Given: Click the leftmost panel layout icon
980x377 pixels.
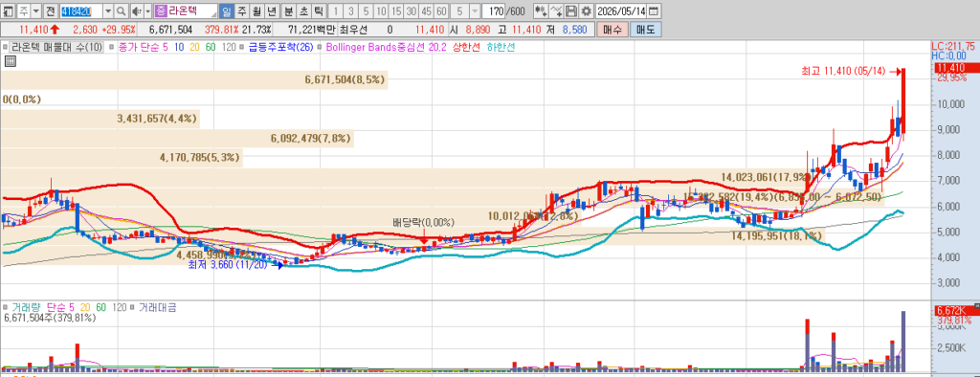Looking at the screenshot, I should tap(8, 11).
